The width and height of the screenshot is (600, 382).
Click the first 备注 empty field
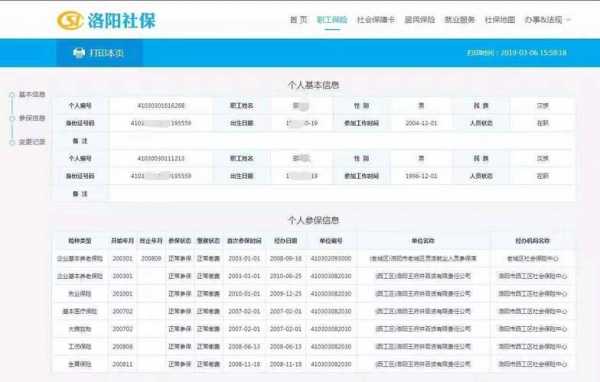coord(342,141)
